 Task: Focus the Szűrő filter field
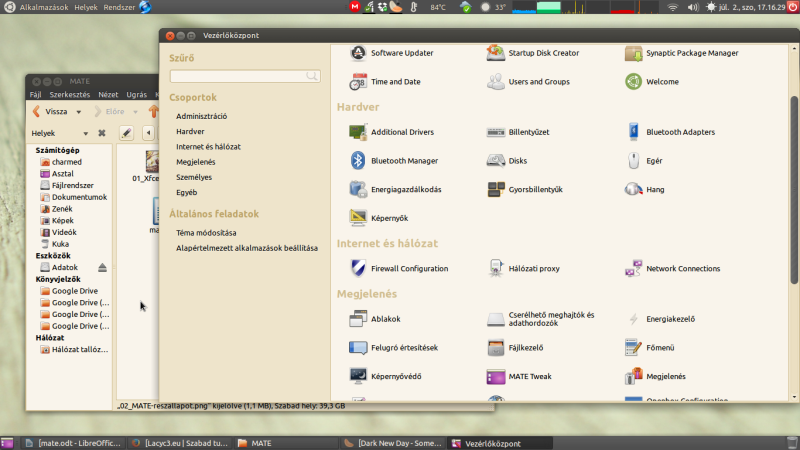[x=245, y=76]
